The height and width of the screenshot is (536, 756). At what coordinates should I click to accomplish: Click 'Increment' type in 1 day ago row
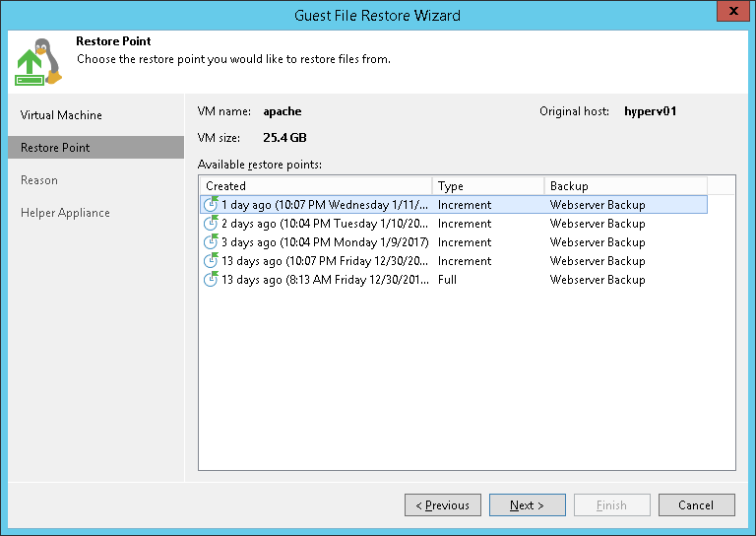tap(465, 205)
